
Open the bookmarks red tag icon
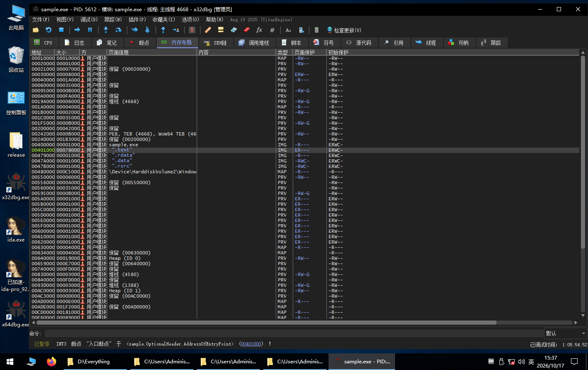[247, 30]
